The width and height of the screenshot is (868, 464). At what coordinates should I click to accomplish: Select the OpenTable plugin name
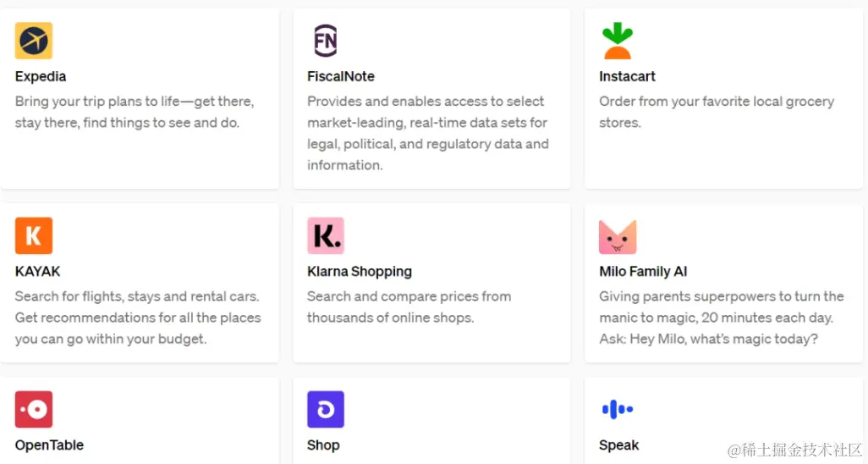pyautogui.click(x=49, y=445)
